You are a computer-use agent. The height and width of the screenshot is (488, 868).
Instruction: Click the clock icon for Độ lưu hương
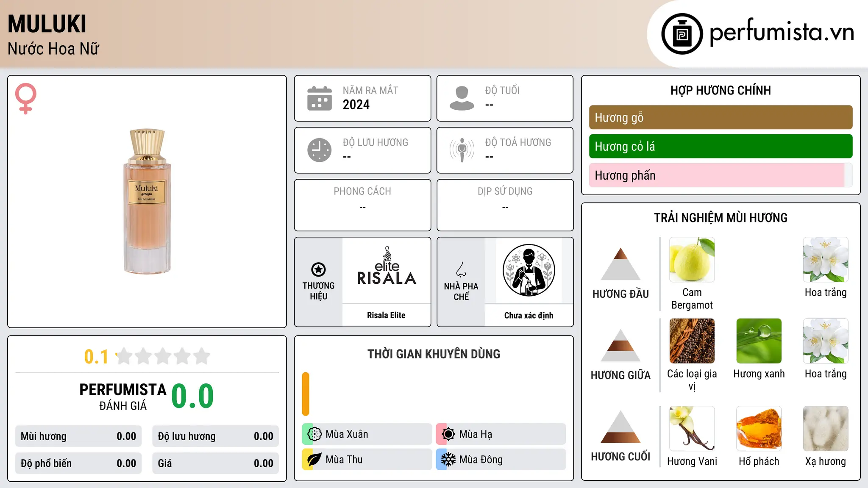coord(320,150)
